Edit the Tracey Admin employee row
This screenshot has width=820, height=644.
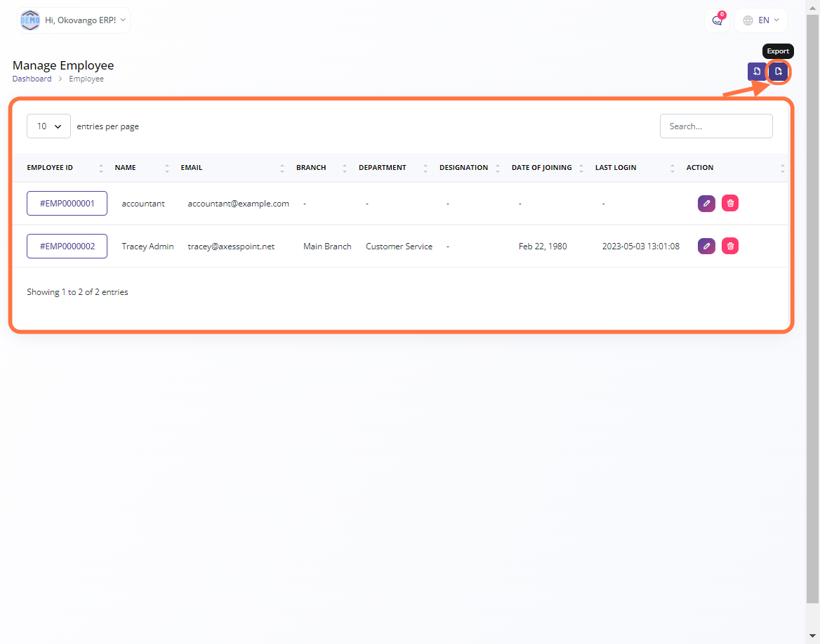[x=706, y=246]
